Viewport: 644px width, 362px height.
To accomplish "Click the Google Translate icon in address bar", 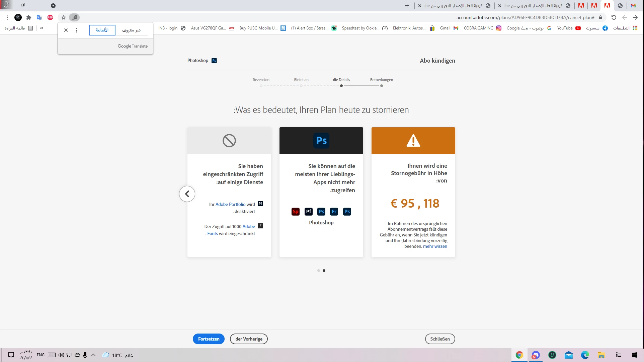I will point(74,17).
